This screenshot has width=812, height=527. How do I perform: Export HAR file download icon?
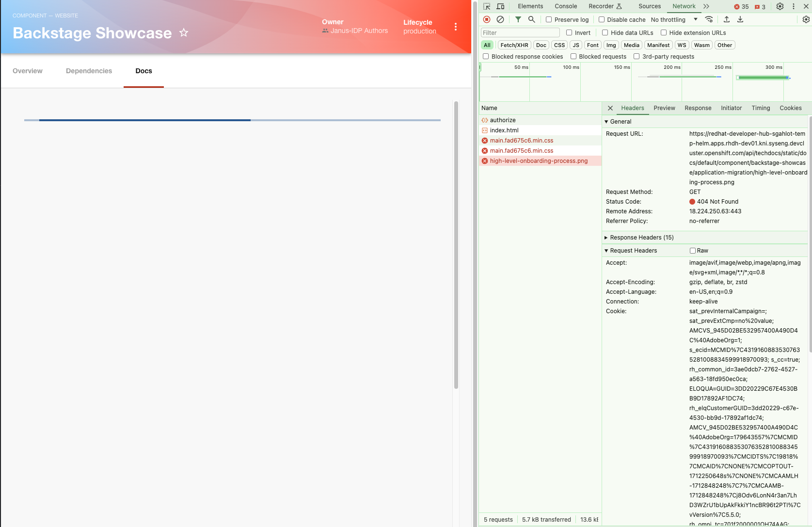740,19
